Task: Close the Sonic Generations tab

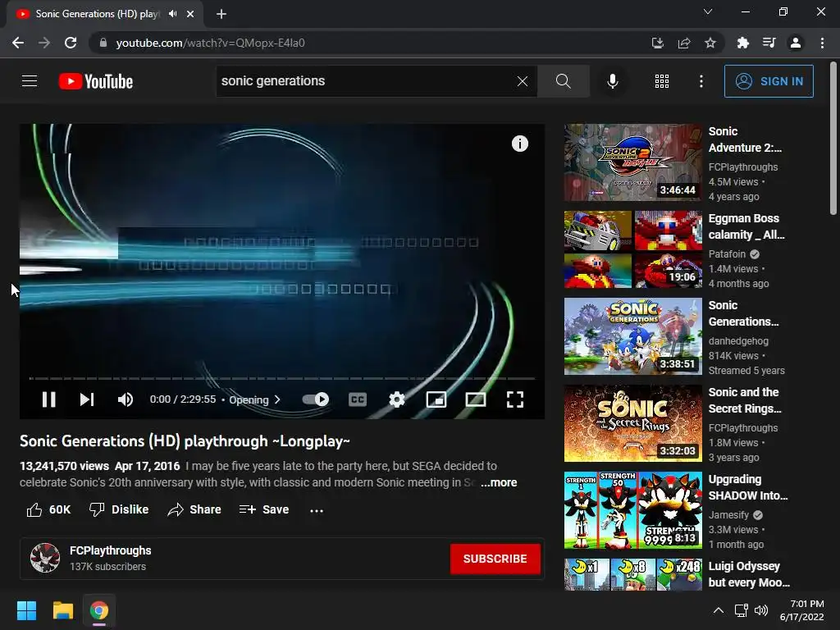Action: (190, 14)
